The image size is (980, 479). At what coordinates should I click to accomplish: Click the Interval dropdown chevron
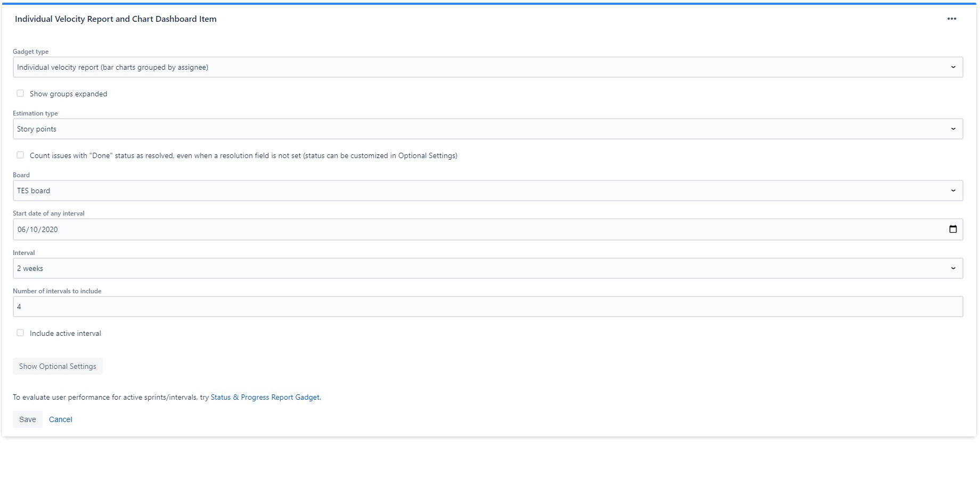point(954,268)
